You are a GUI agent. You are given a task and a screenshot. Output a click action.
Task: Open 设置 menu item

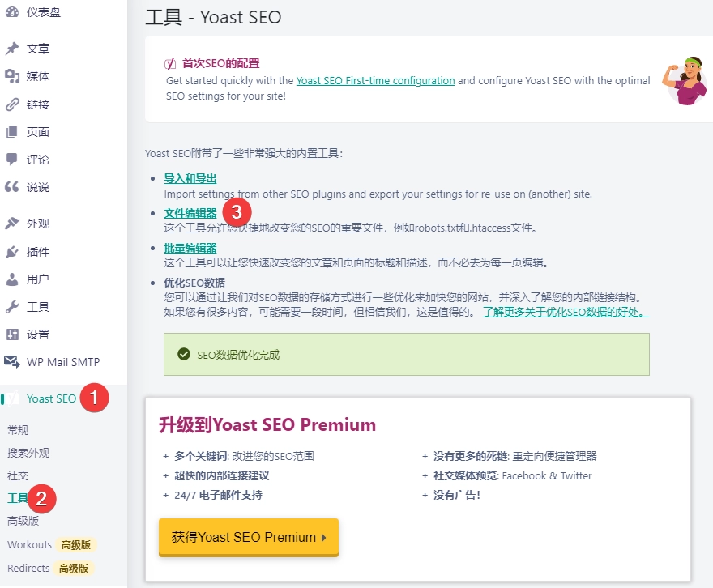38,334
